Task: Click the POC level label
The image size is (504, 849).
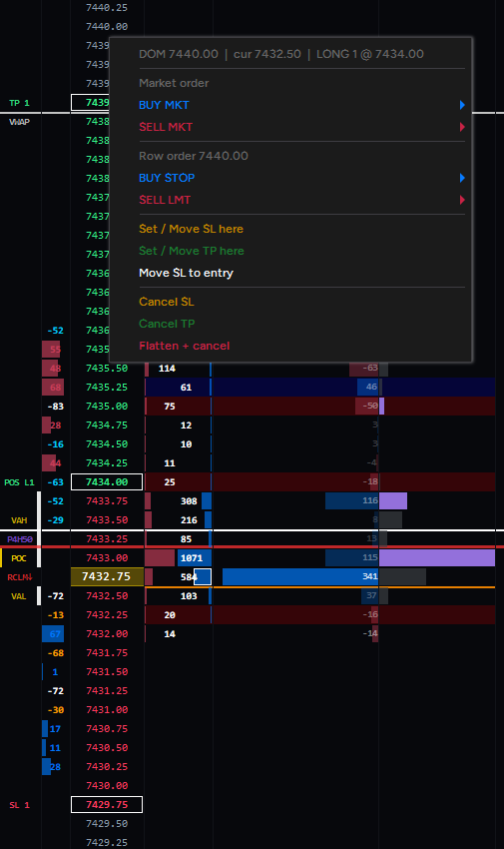Action: (x=19, y=558)
